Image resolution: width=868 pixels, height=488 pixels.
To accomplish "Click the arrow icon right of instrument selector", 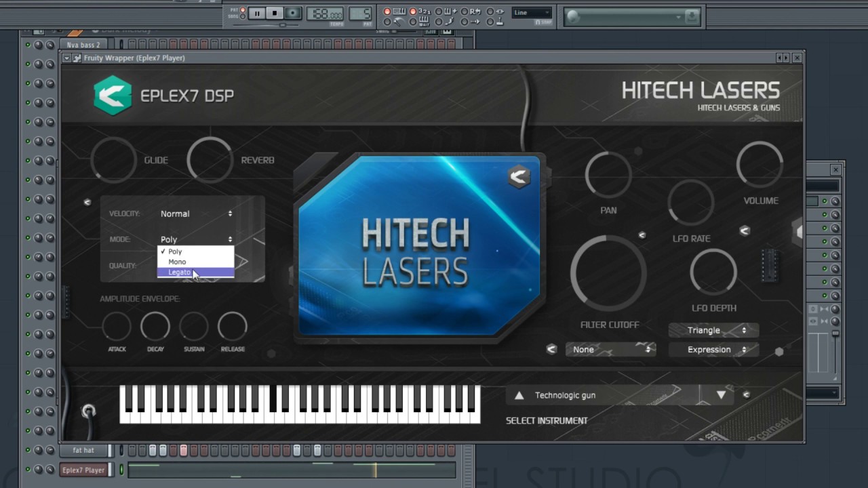I will (746, 394).
